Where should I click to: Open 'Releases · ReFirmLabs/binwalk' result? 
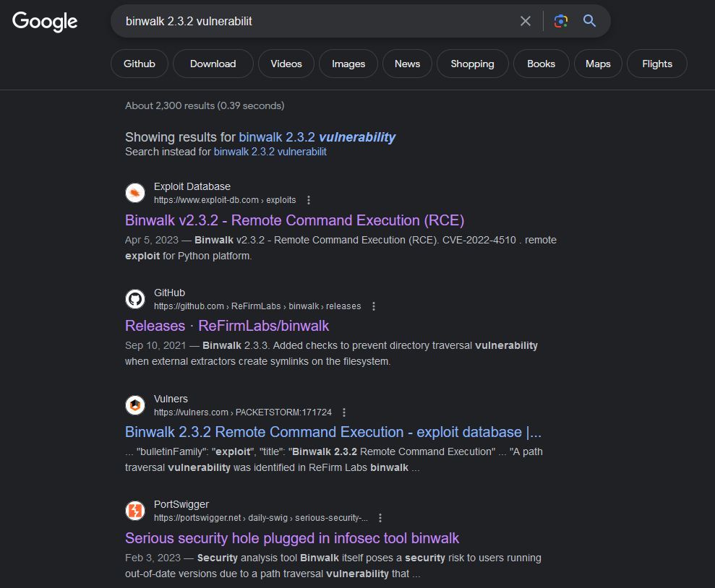click(x=227, y=326)
